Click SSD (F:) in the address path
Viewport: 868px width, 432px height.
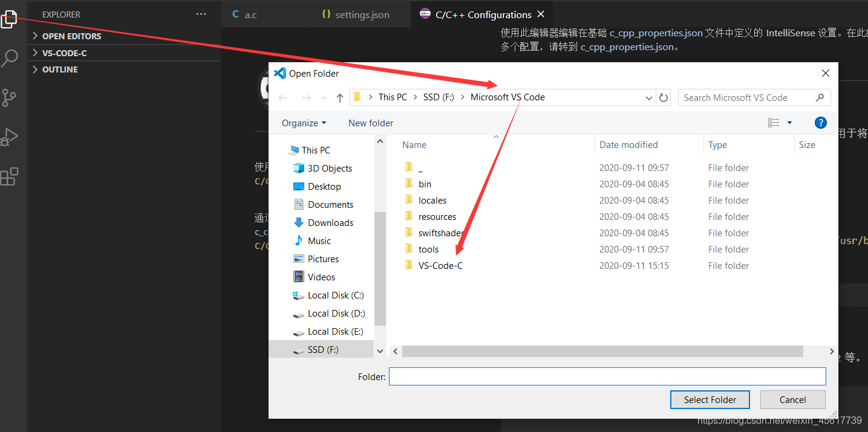pyautogui.click(x=439, y=97)
